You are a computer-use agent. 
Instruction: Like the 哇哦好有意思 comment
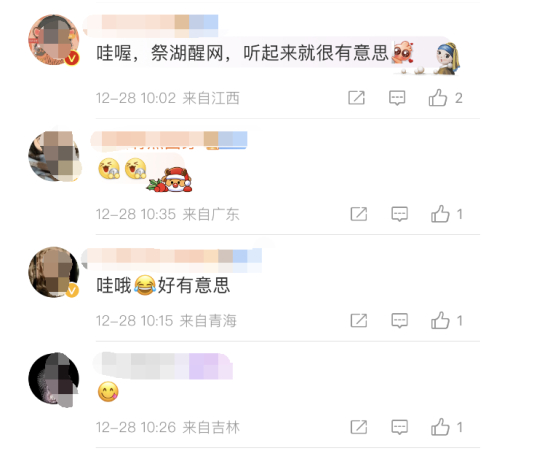point(440,321)
